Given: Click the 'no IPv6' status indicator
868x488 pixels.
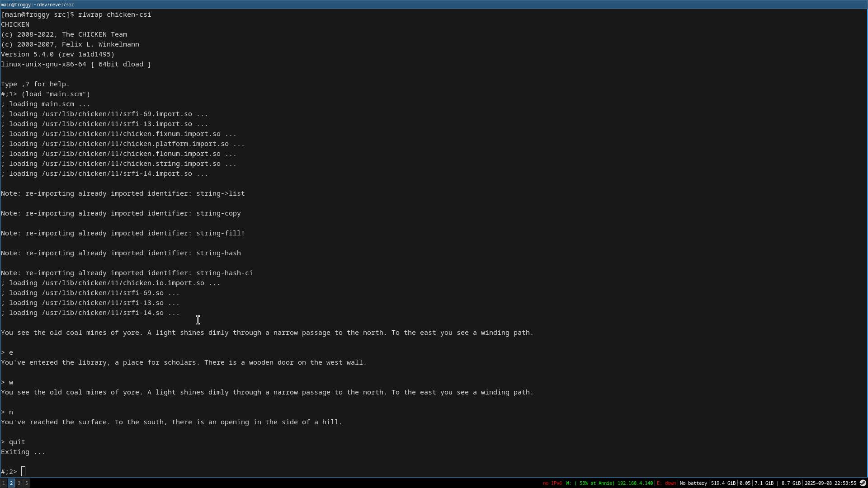Looking at the screenshot, I should click(x=552, y=483).
